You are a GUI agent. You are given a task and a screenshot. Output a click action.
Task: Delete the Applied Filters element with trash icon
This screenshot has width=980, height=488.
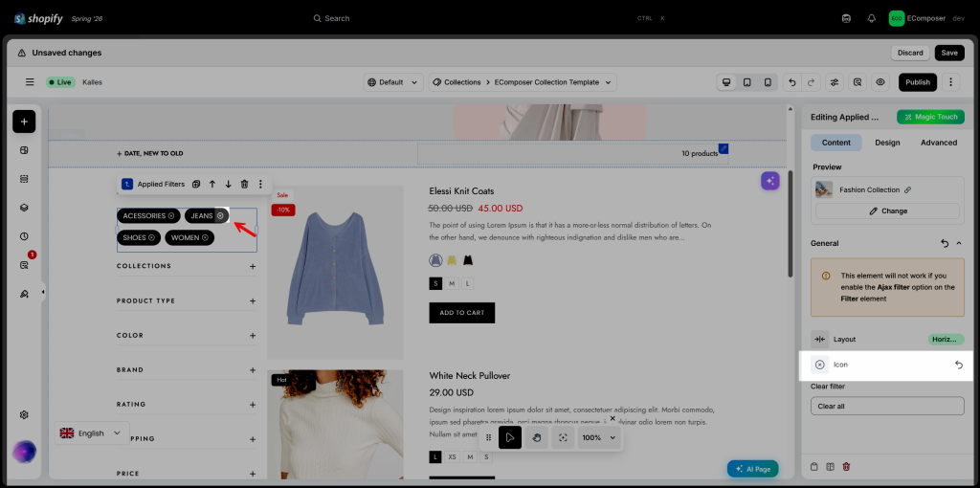point(244,184)
